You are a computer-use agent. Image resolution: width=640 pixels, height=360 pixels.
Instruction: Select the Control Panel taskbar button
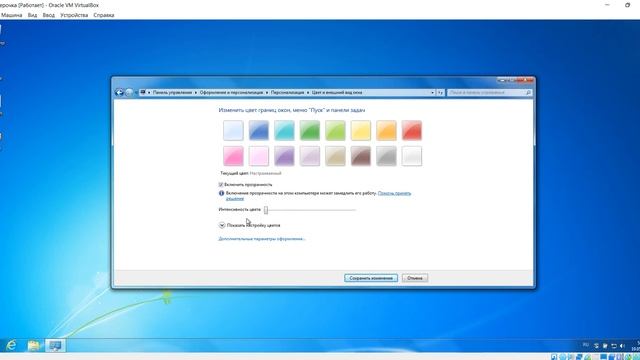click(55, 345)
